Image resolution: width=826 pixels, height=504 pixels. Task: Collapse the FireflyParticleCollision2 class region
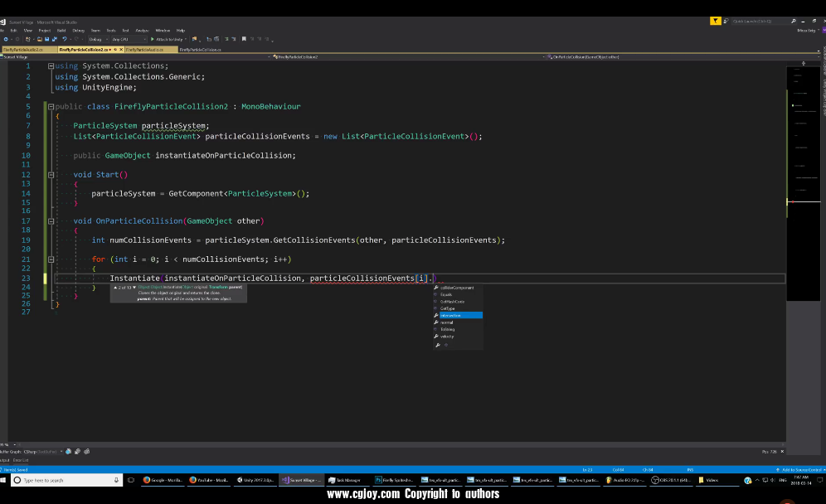click(51, 107)
